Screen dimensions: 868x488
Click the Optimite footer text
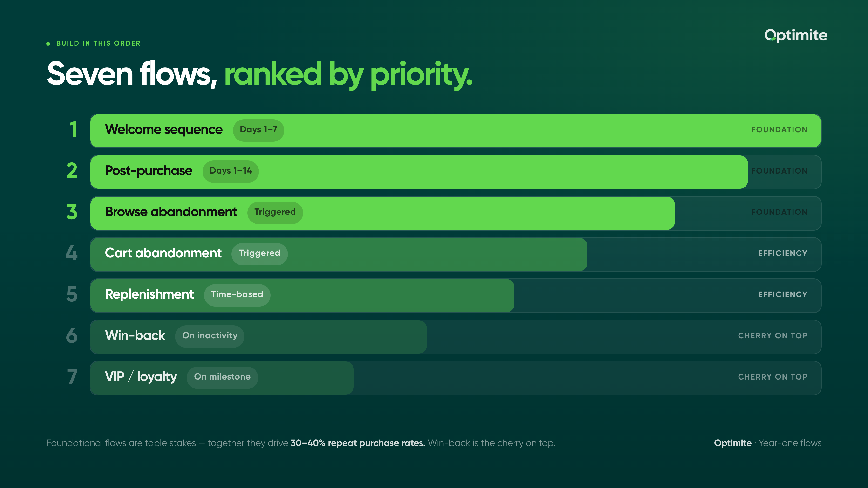pyautogui.click(x=732, y=443)
